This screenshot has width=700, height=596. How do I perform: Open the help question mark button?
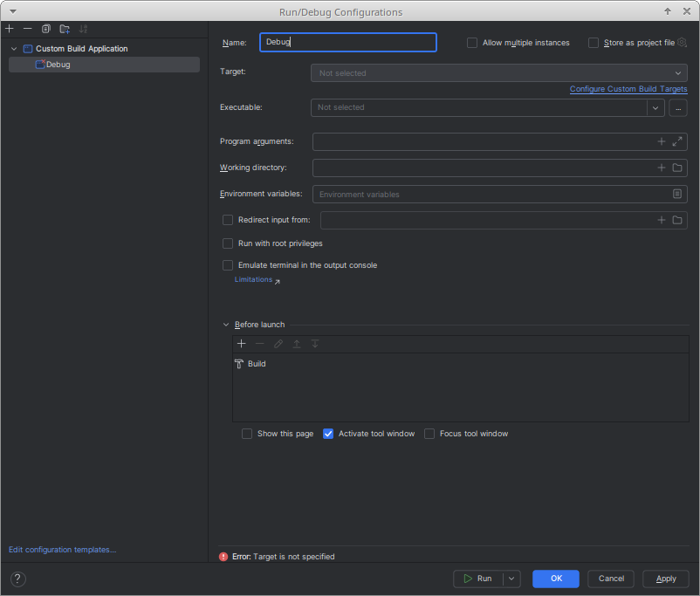tap(17, 579)
